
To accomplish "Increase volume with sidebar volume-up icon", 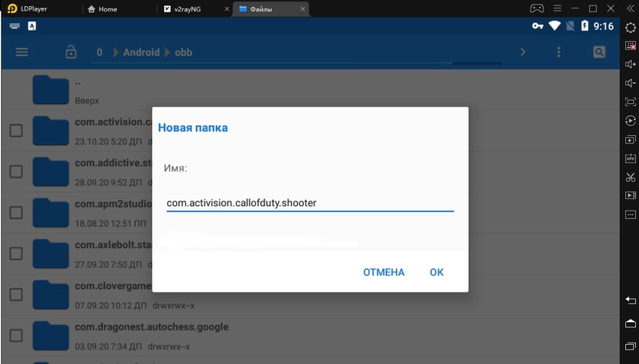I will tap(630, 64).
